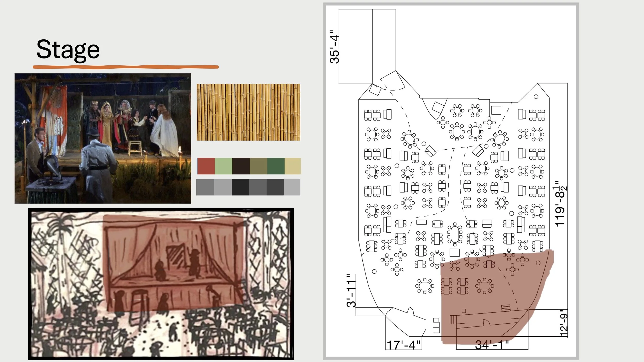Click the 35'-4" dimension label

tap(335, 47)
